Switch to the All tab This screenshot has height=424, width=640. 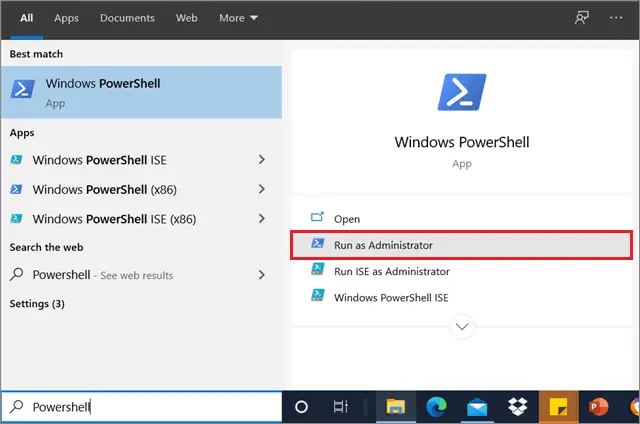coord(27,18)
